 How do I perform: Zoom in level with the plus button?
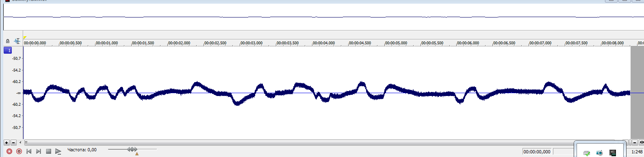tap(7, 143)
